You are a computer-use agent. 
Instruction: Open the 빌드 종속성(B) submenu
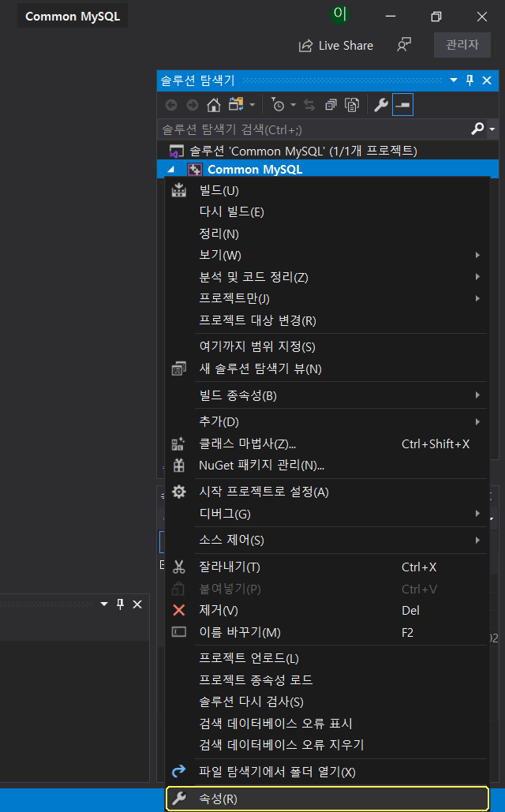tap(327, 395)
